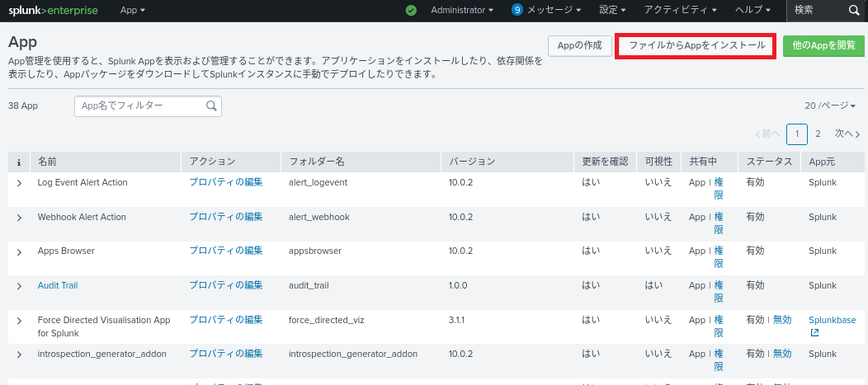
Task: Click the info icon column header
Action: click(18, 162)
